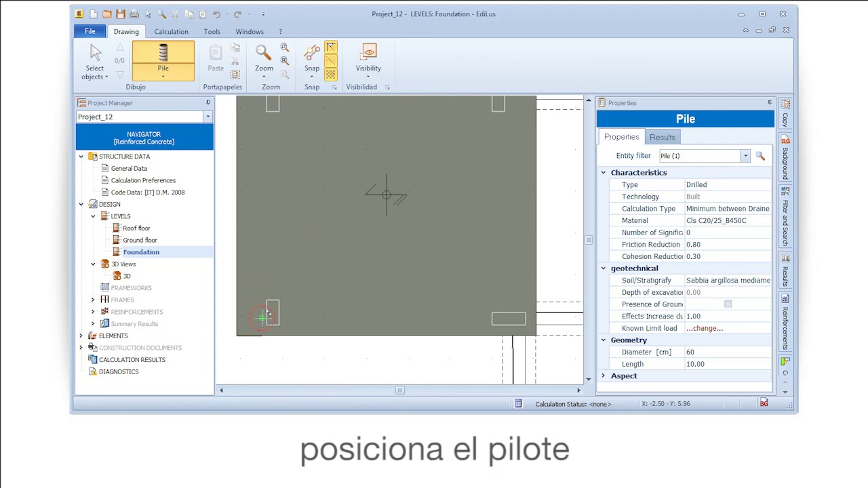Toggle the grid snap button
This screenshot has width=868, height=488.
[x=331, y=75]
